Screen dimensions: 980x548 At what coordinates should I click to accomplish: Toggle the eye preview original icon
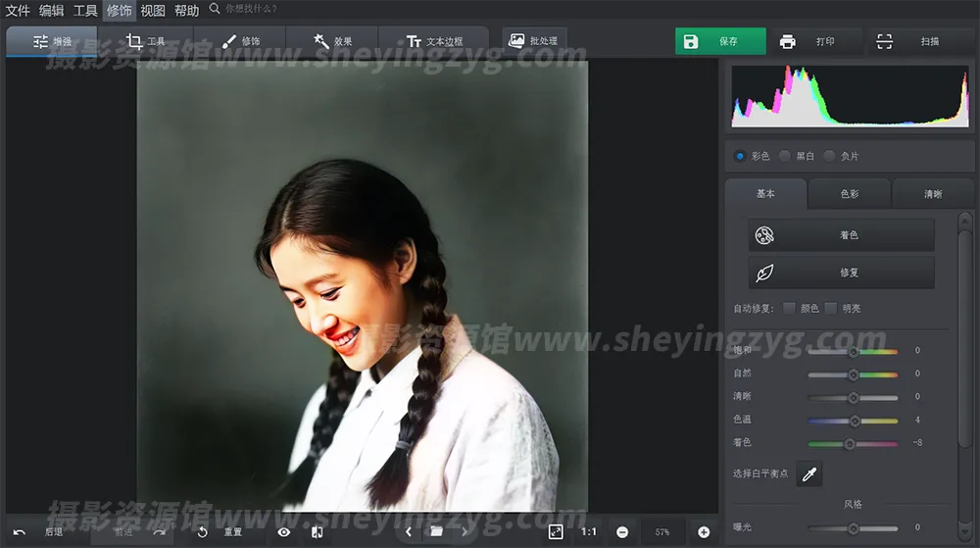coord(284,532)
